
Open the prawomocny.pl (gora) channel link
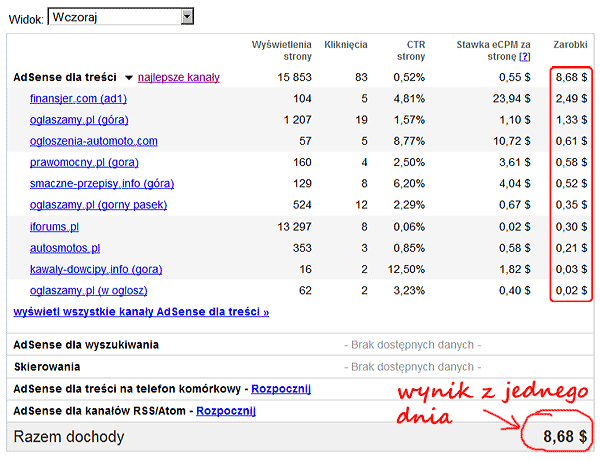84,163
